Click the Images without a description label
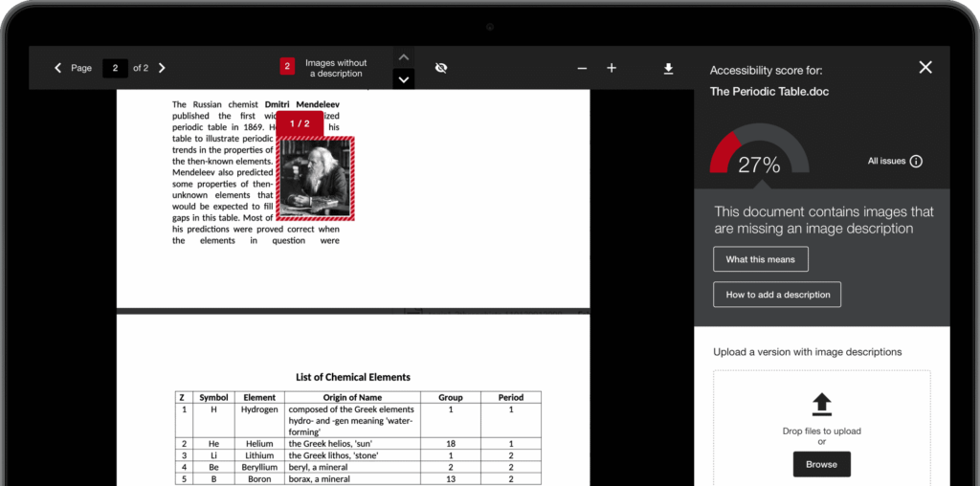Viewport: 980px width, 486px height. [x=336, y=68]
